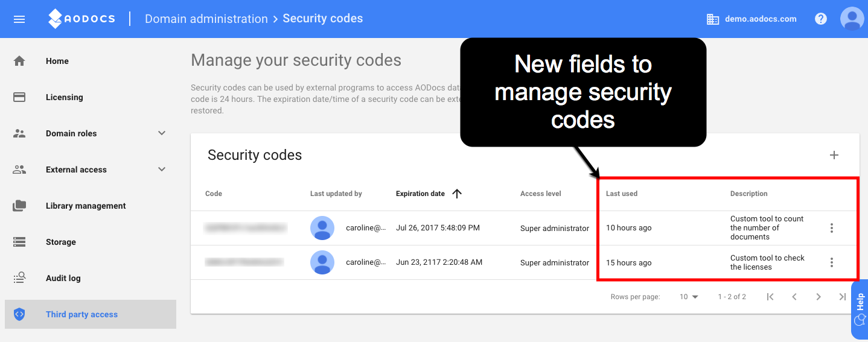Image resolution: width=868 pixels, height=342 pixels.
Task: Open the side Help tab
Action: [860, 309]
